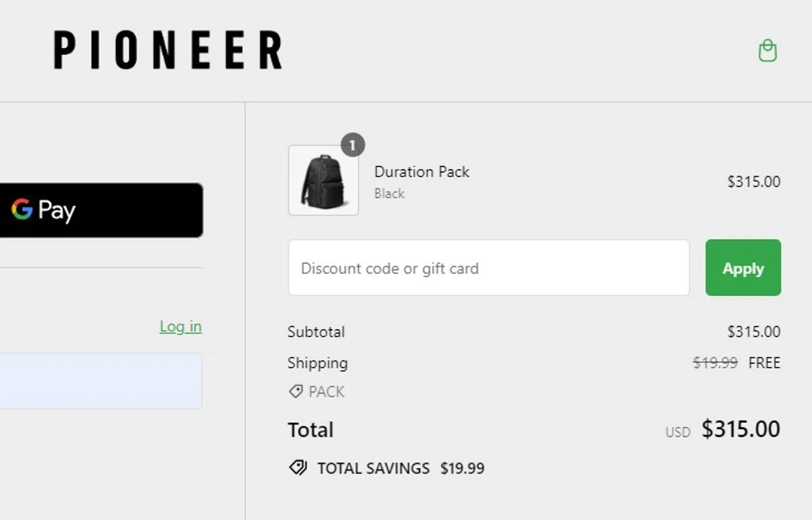Click the TOTAL SAVINGS $19.99 text

(401, 468)
